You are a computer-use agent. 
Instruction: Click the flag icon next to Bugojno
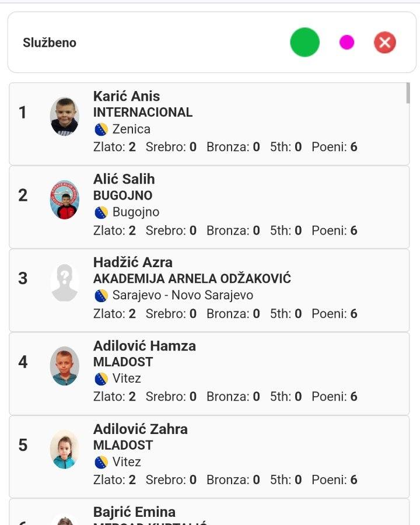click(x=101, y=212)
